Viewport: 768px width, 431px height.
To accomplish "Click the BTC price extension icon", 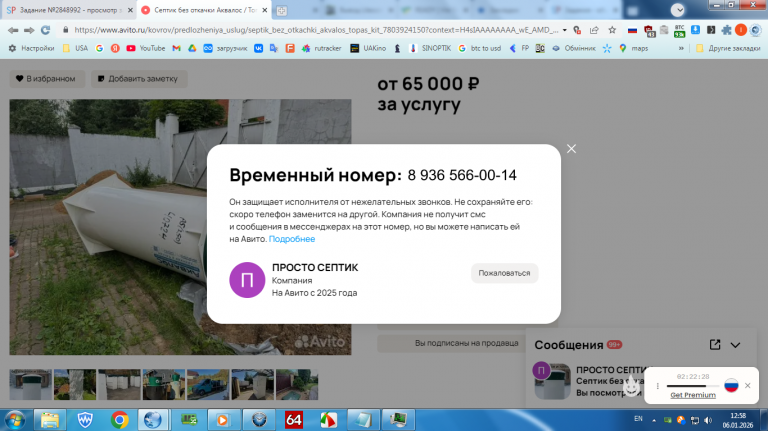I will point(679,31).
